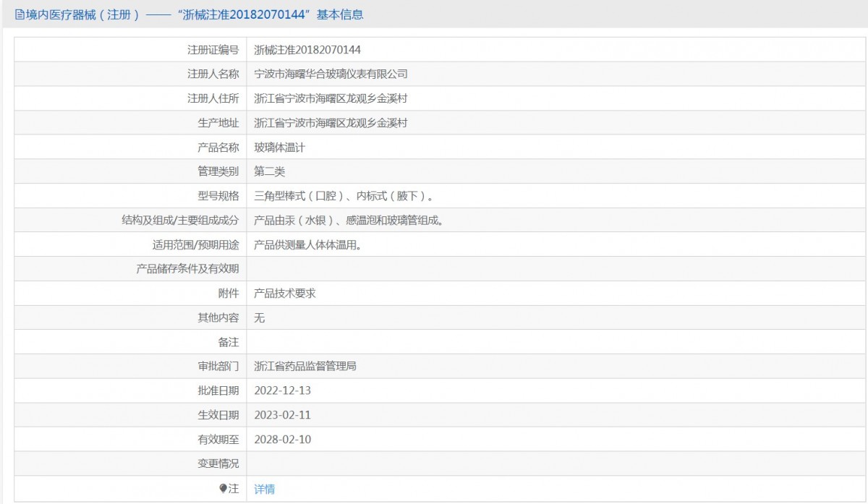The width and height of the screenshot is (868, 504).
Task: Click the 备注 row label
Action: coord(229,342)
